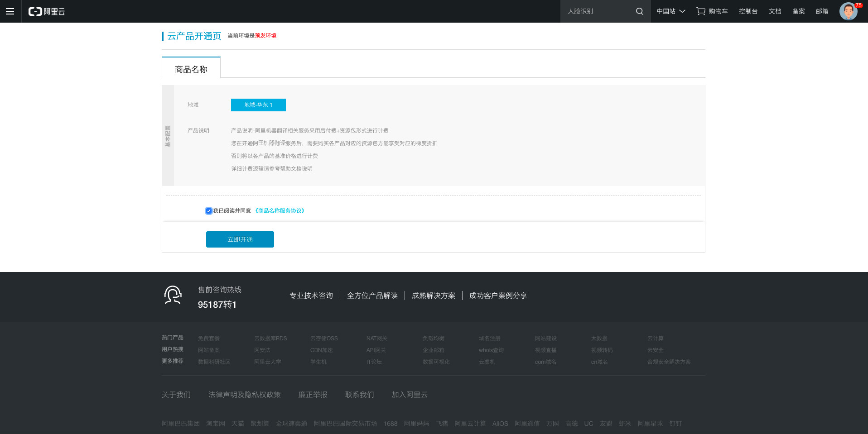Click the 成功客户案例分享 link
Image resolution: width=868 pixels, height=434 pixels.
498,296
